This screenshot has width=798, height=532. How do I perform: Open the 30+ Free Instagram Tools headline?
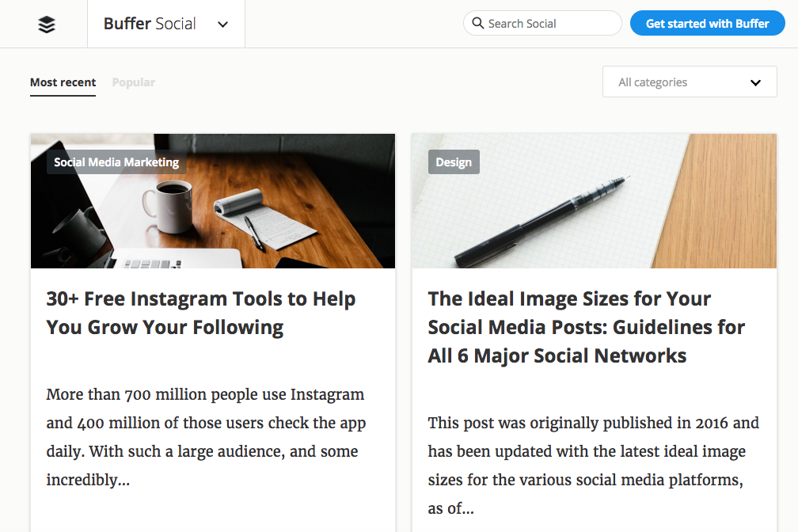(201, 313)
